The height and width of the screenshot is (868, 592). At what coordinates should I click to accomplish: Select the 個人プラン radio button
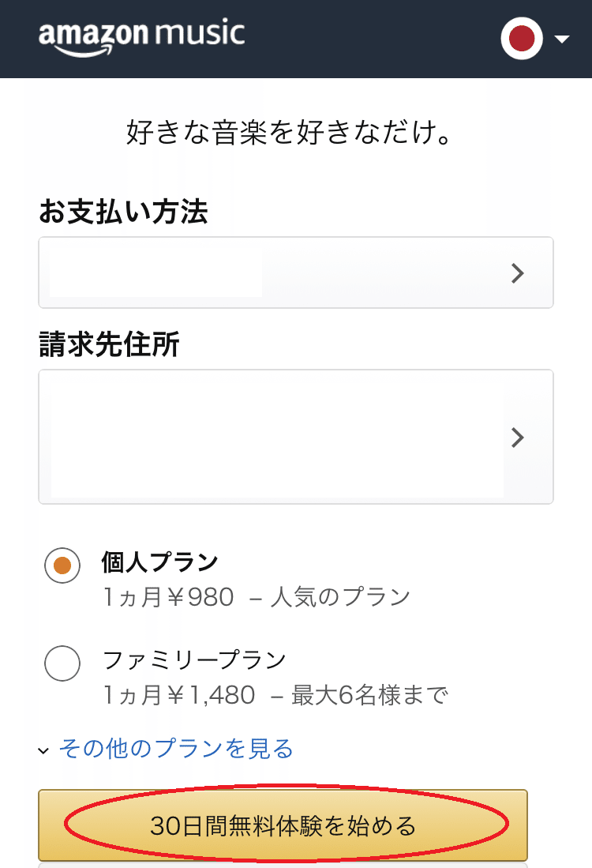[x=62, y=566]
